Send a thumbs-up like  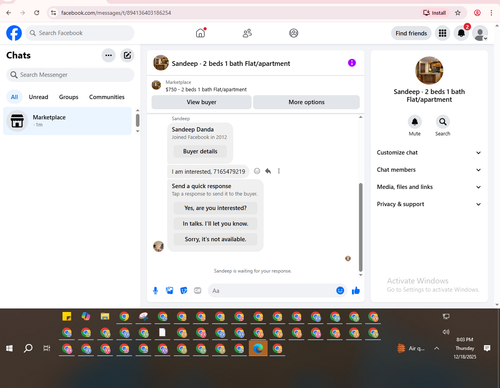pyautogui.click(x=356, y=291)
